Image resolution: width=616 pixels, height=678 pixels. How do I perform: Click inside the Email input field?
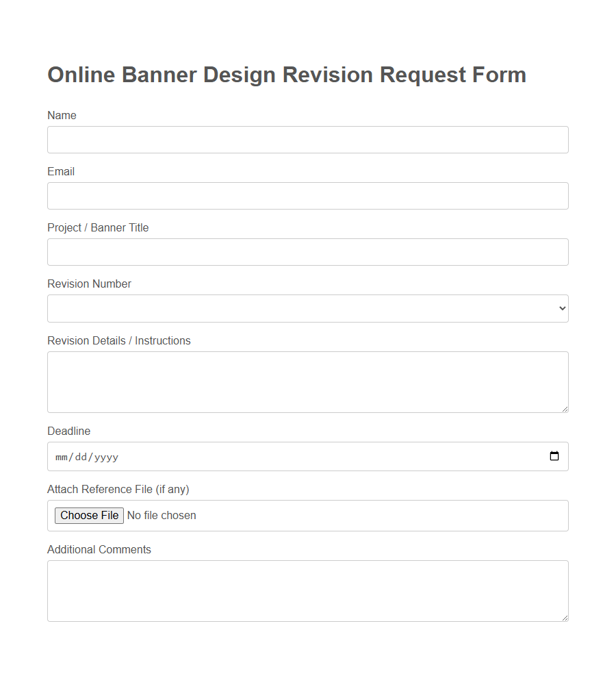[307, 195]
